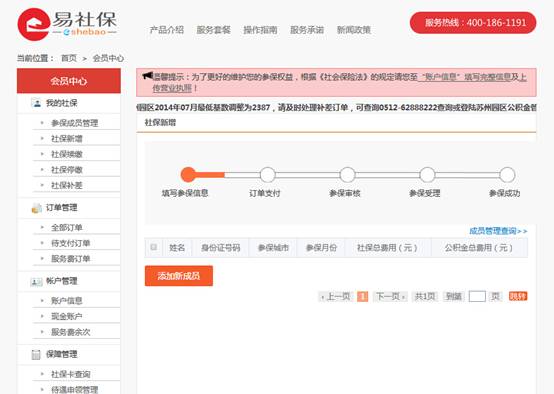Click the 姓名 column header
The width and height of the screenshot is (554, 394).
[x=177, y=247]
